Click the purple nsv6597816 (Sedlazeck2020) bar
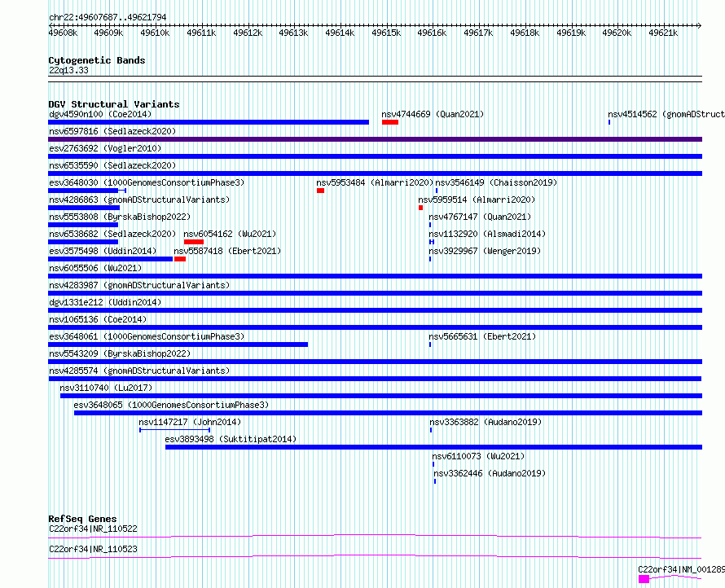Viewport: 725px width, 588px height. tap(375, 139)
